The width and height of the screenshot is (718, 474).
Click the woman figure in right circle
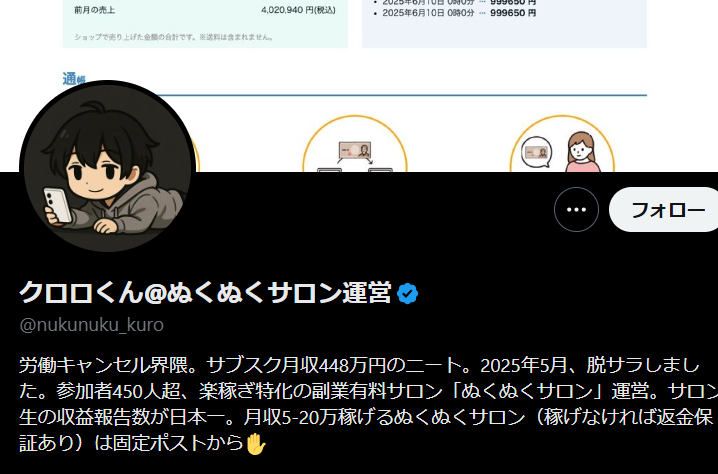pyautogui.click(x=581, y=152)
